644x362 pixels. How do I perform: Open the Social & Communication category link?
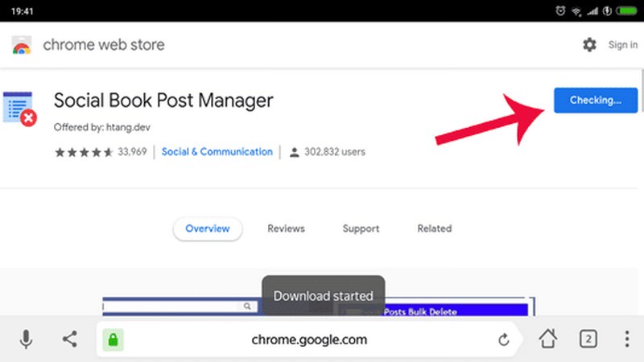[x=217, y=152]
